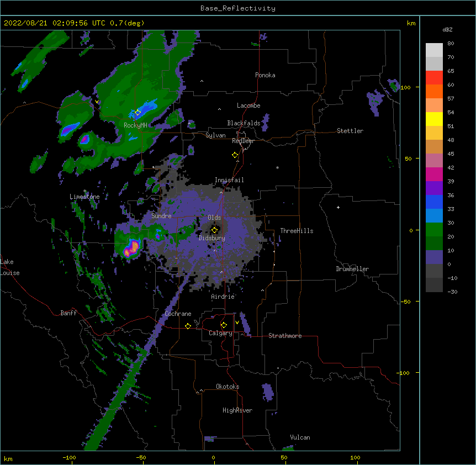
Task: Click the Limestone label
Action: pos(84,197)
